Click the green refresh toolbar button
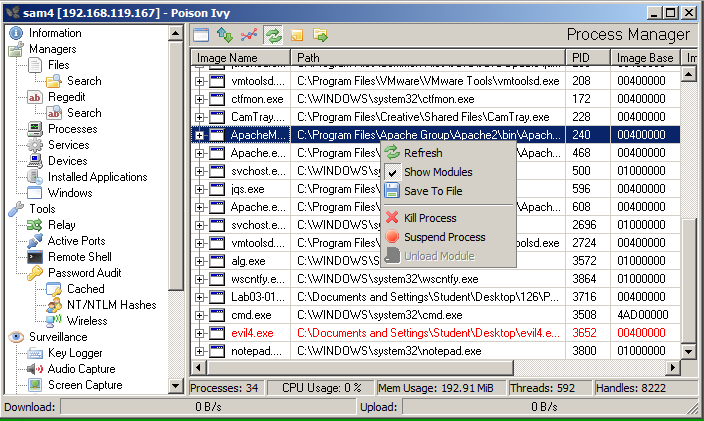The image size is (704, 421). 273,35
